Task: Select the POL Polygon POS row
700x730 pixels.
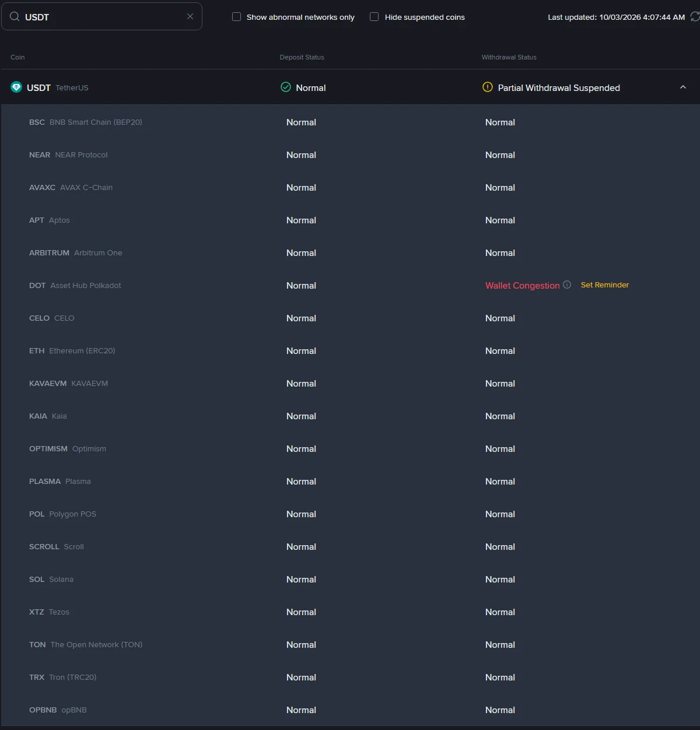Action: (350, 514)
